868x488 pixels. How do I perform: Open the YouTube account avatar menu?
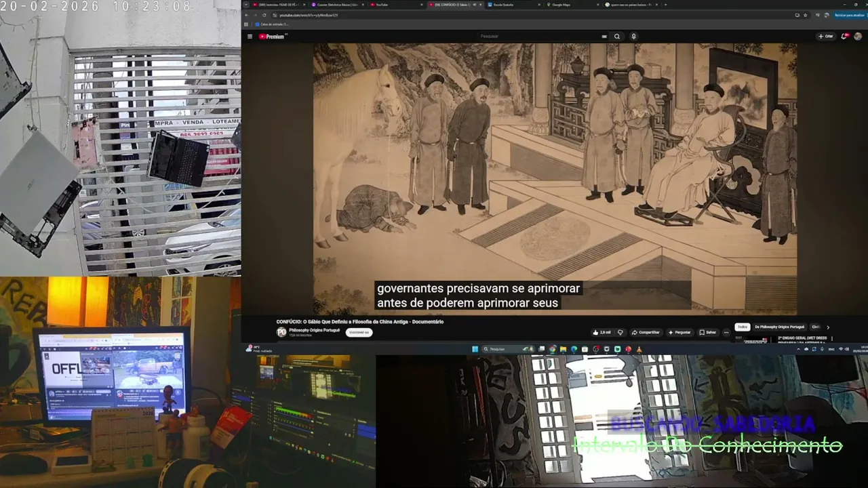(858, 37)
